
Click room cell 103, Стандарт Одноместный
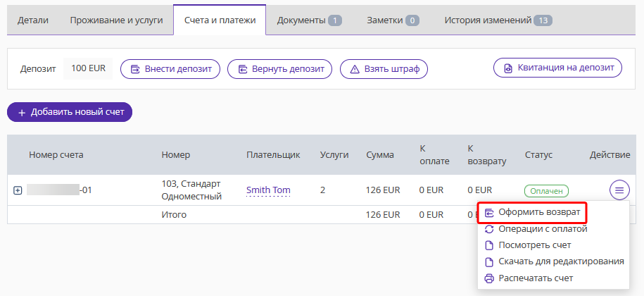tap(192, 190)
